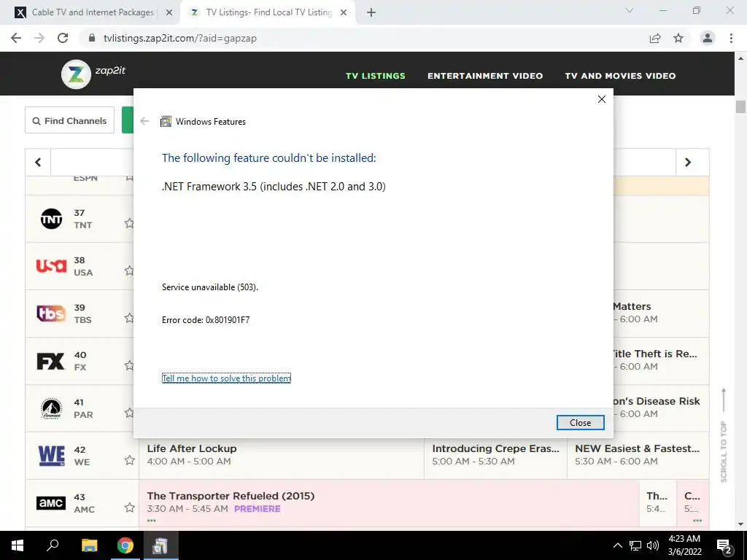Close the Windows Features dialog with X
The height and width of the screenshot is (560, 747).
[602, 99]
